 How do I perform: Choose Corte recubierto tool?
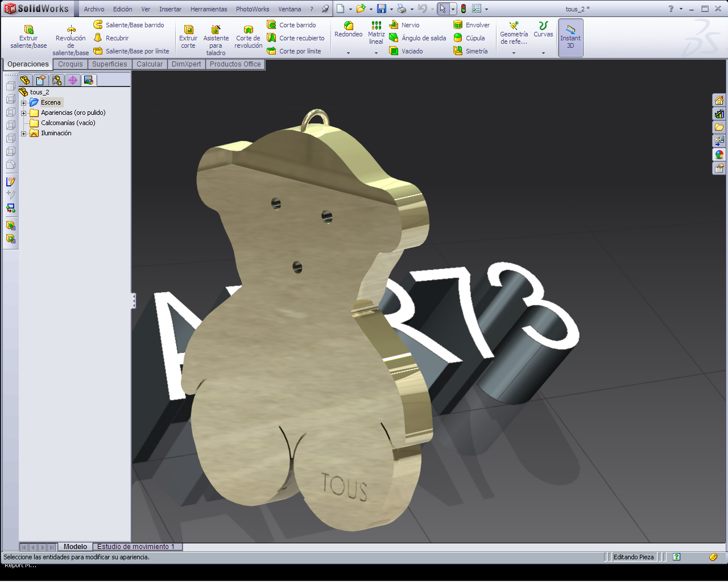pyautogui.click(x=296, y=38)
